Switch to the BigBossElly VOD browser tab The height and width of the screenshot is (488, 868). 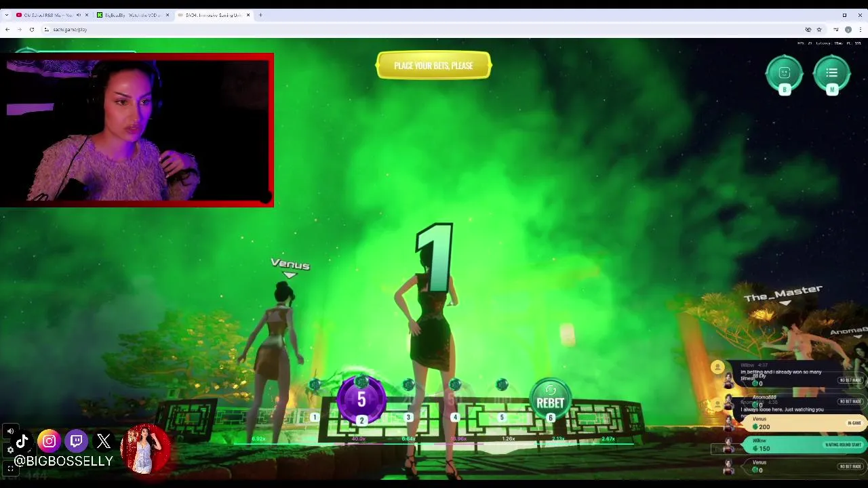pyautogui.click(x=132, y=15)
